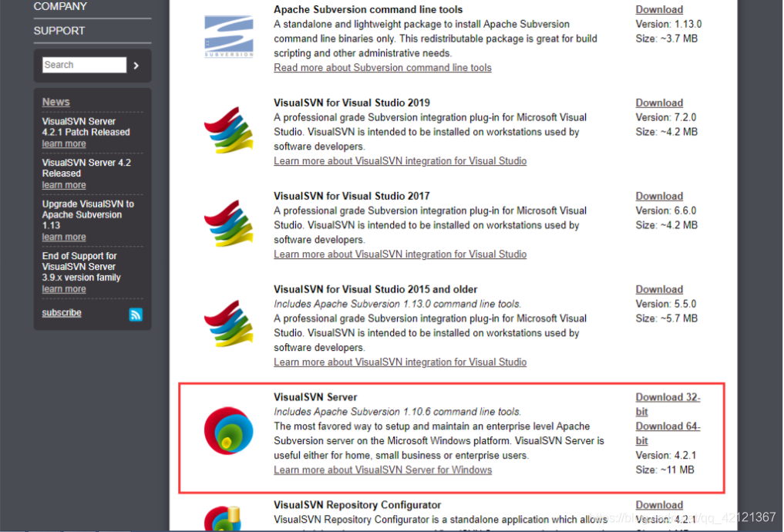The height and width of the screenshot is (532, 784).
Task: Learn more about Upgrade to Apache Subversion 1.13
Action: tap(64, 237)
